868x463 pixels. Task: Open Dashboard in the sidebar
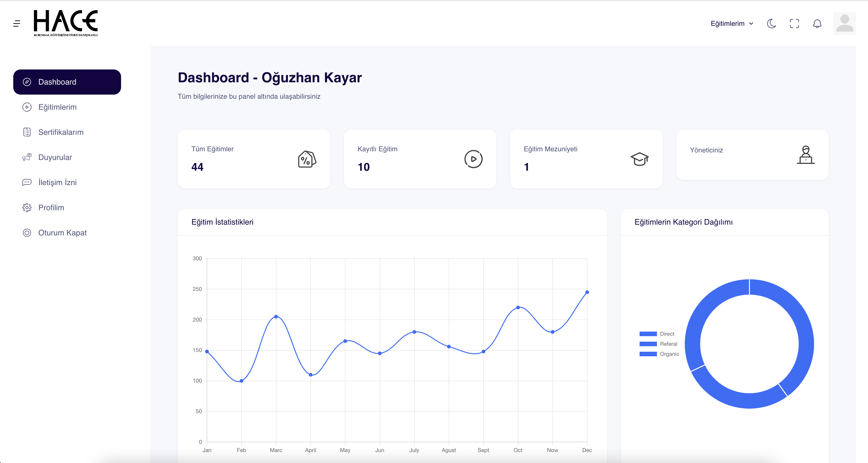tap(67, 82)
